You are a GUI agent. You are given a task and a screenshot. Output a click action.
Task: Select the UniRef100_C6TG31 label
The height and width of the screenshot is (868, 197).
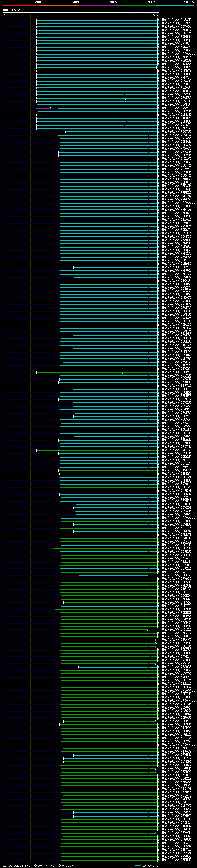pyautogui.click(x=176, y=26)
